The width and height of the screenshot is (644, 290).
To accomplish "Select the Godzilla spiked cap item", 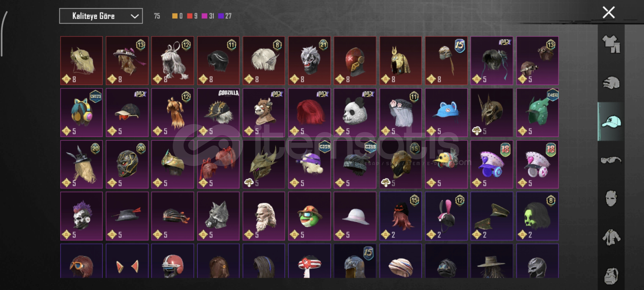I will pyautogui.click(x=218, y=113).
